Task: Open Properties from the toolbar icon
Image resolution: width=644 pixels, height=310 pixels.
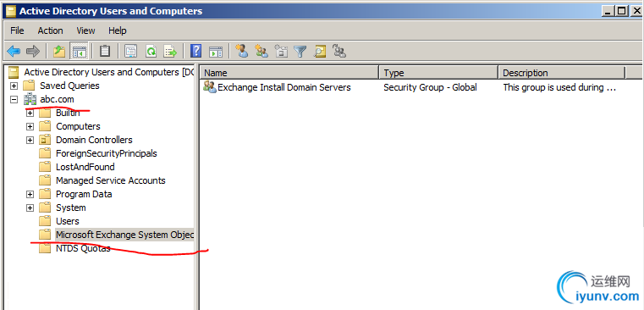Action: [x=130, y=52]
